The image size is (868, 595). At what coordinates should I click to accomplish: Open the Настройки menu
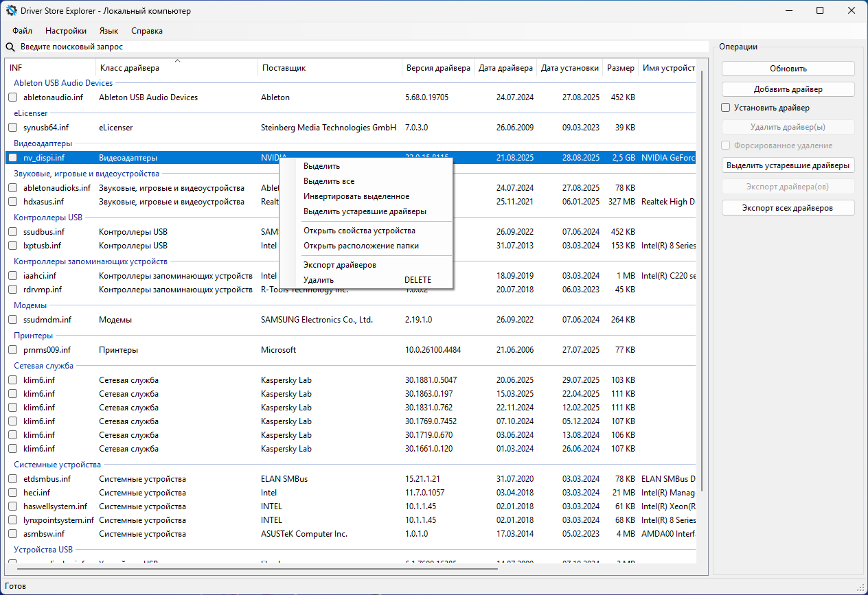click(66, 31)
